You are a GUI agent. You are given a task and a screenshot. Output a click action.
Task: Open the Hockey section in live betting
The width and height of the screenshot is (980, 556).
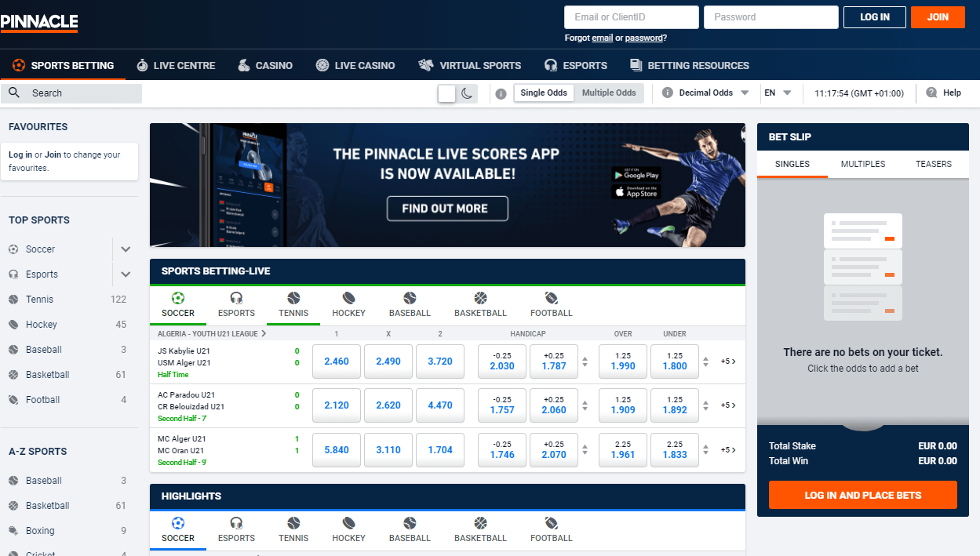(348, 299)
